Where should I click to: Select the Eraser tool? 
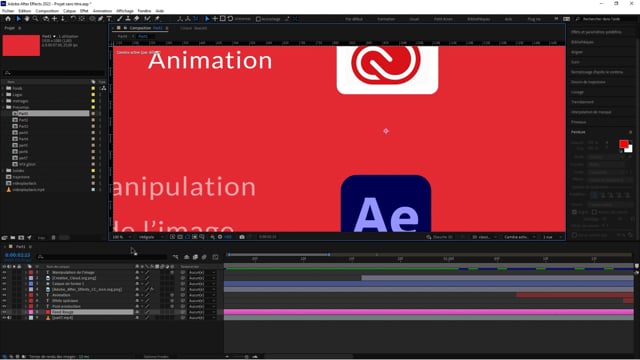137,19
